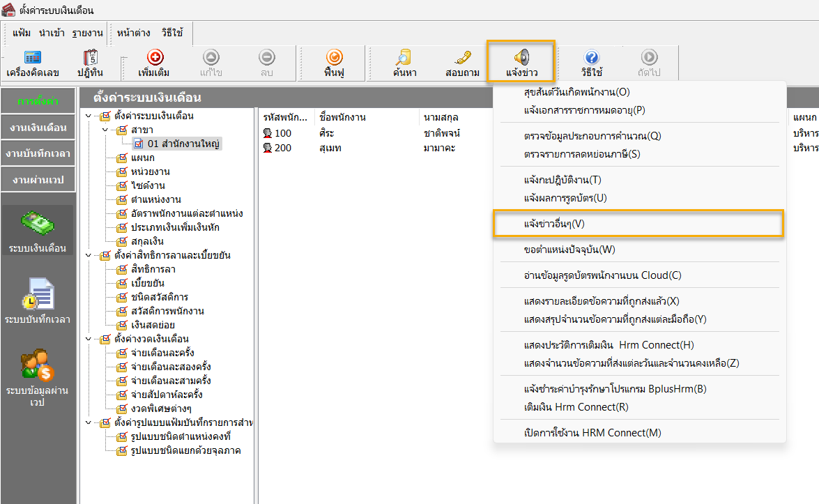
Task: Switch to the งานเงินเดือน tab
Action: (38, 128)
